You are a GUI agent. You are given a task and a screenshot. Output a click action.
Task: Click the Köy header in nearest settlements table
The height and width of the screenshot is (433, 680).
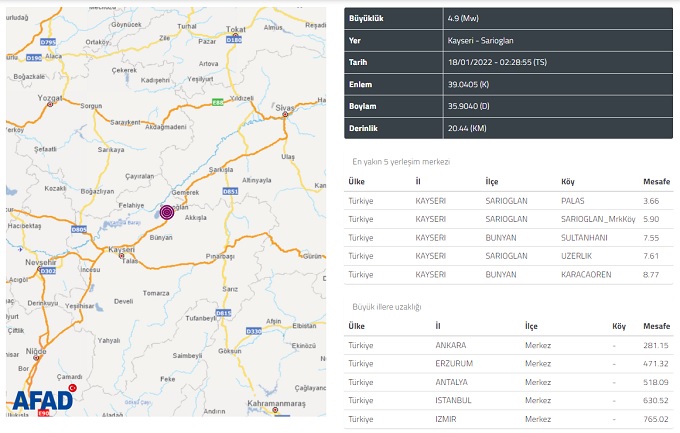pyautogui.click(x=569, y=182)
